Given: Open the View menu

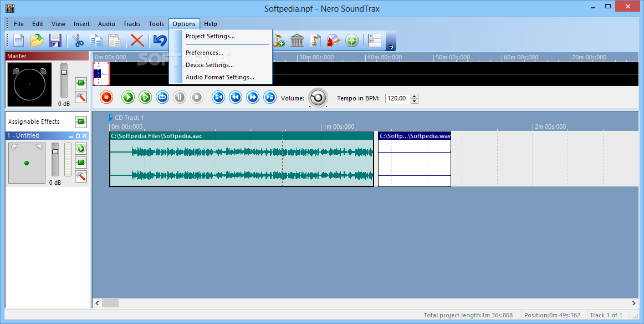Looking at the screenshot, I should 58,24.
